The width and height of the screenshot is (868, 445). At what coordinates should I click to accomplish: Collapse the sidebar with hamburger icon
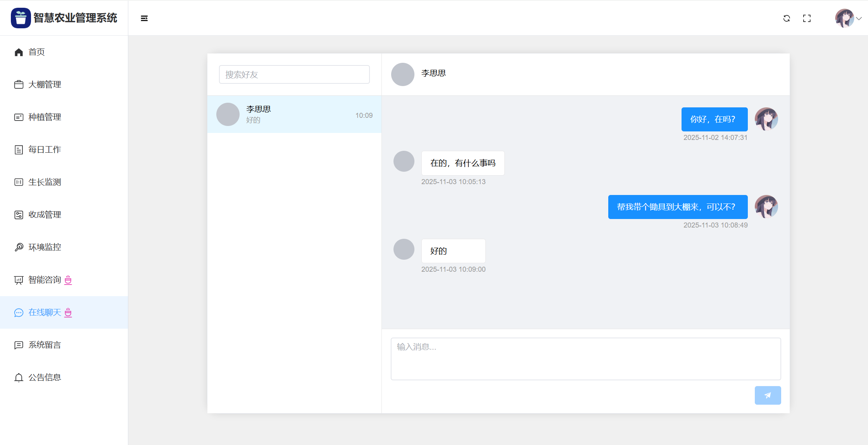pyautogui.click(x=144, y=18)
